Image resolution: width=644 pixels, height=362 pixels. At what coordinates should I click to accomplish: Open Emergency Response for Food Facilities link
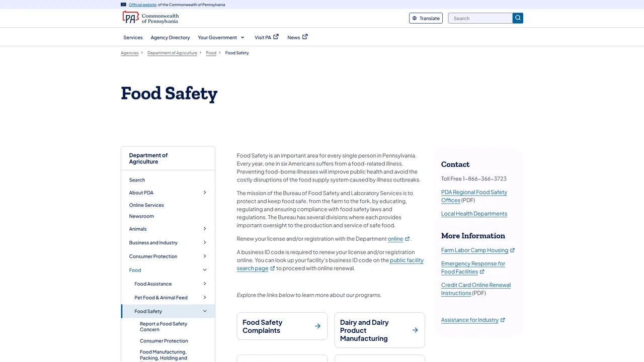pyautogui.click(x=473, y=267)
